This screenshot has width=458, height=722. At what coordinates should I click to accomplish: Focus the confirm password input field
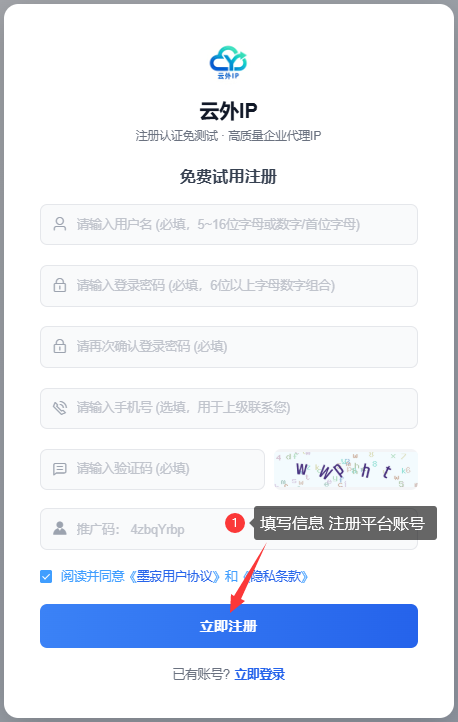click(229, 347)
